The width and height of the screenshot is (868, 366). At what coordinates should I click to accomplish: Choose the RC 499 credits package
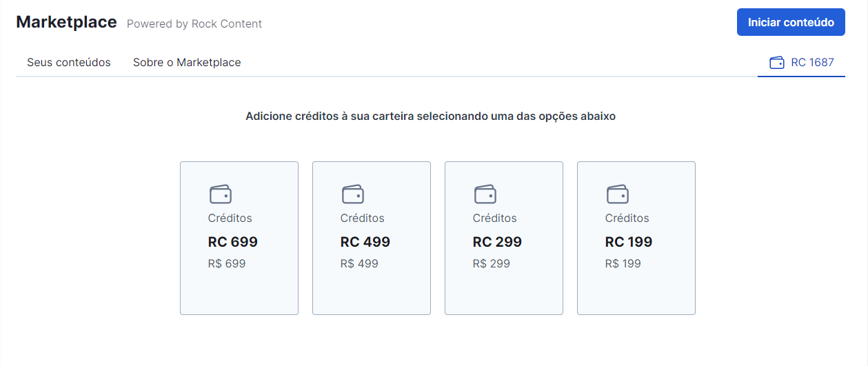[372, 238]
